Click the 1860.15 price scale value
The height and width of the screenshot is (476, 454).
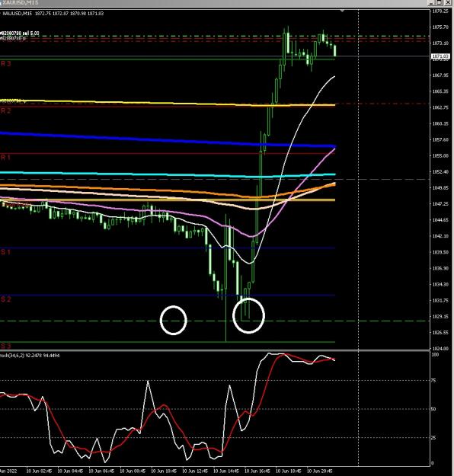(440, 123)
